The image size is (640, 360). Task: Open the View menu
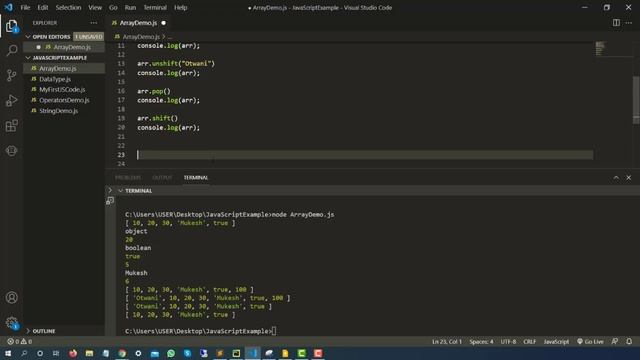pos(95,7)
